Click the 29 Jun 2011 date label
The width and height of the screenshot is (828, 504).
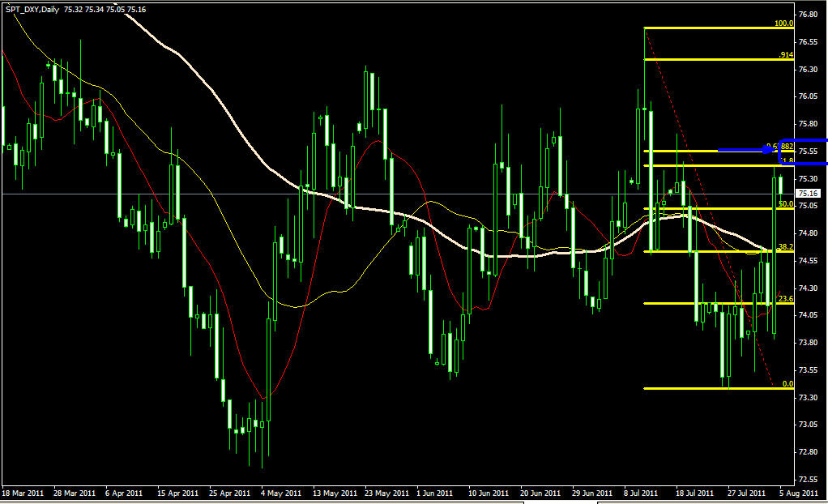point(592,493)
